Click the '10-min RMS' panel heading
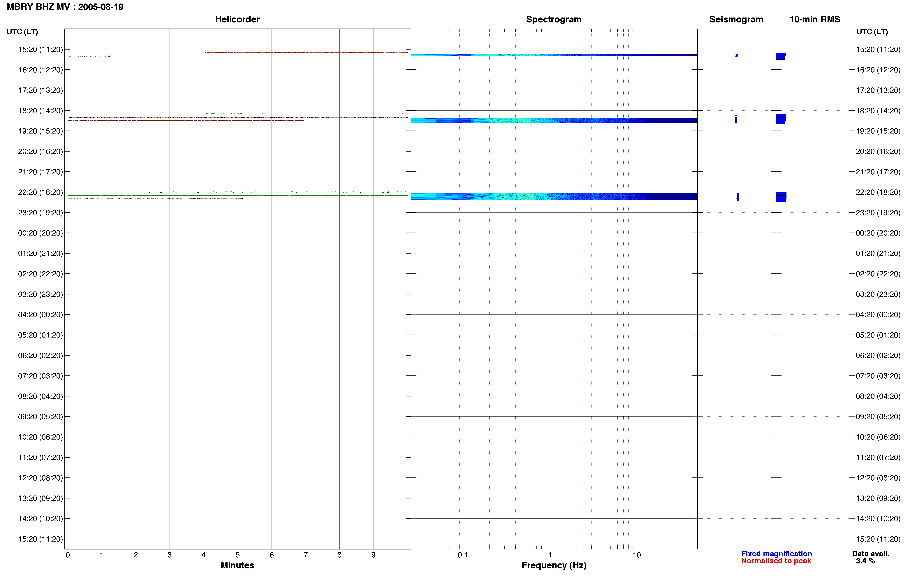 click(x=815, y=19)
